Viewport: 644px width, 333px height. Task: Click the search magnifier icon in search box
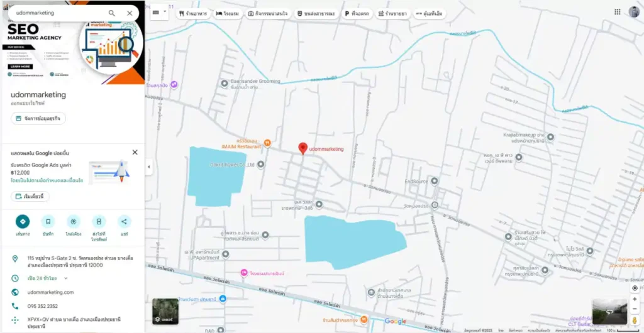(112, 13)
